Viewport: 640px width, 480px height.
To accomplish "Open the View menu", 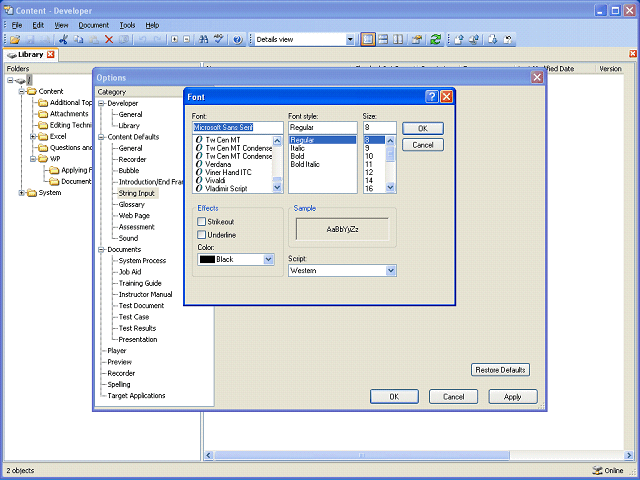I will pos(61,25).
